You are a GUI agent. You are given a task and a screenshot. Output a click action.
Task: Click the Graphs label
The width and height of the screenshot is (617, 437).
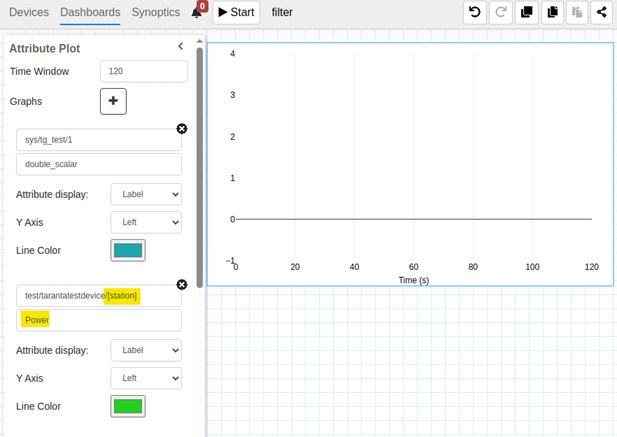pos(26,101)
